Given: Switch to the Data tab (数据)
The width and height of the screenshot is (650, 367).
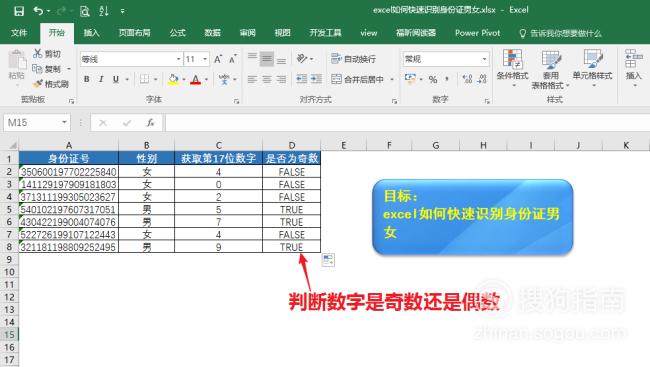Looking at the screenshot, I should 212,33.
